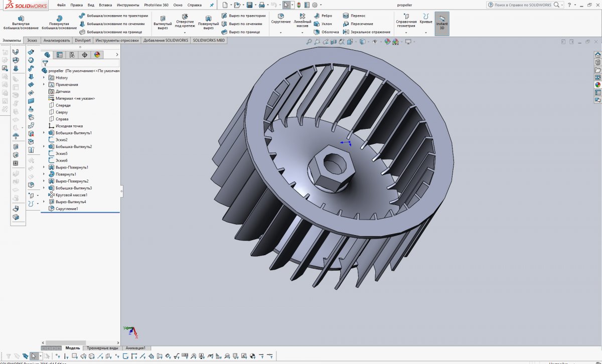Open the ConfigurationManager tab icon

coord(72,55)
